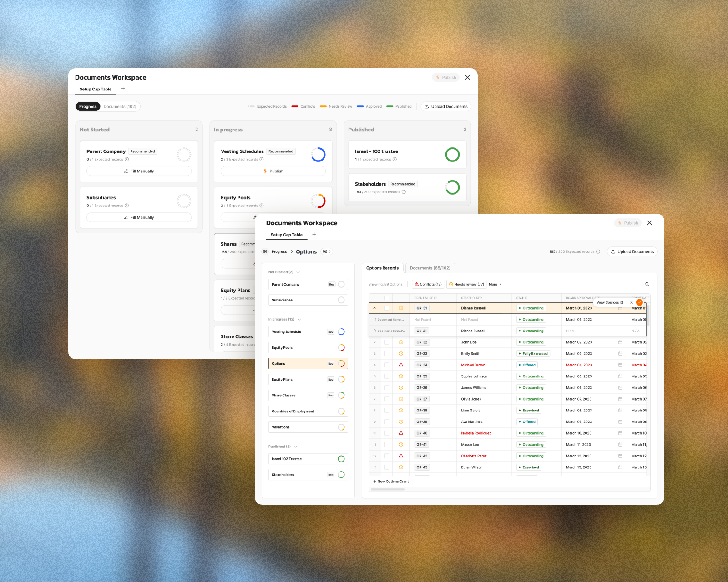Tick the checkbox on GR-42 row
This screenshot has height=582, width=728.
point(387,456)
